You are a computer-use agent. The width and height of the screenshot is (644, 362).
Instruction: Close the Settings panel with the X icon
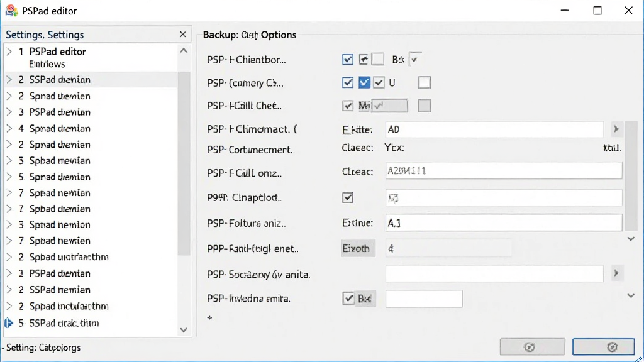tap(183, 35)
